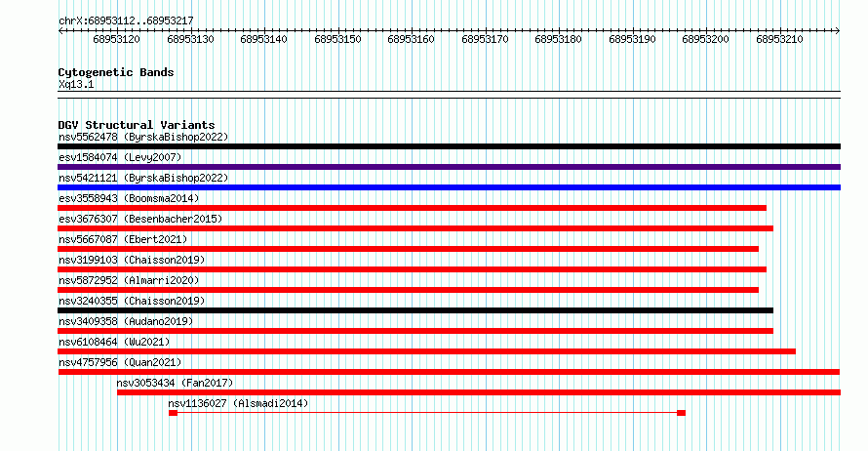Select the red bar of nsv3053434

click(x=479, y=392)
